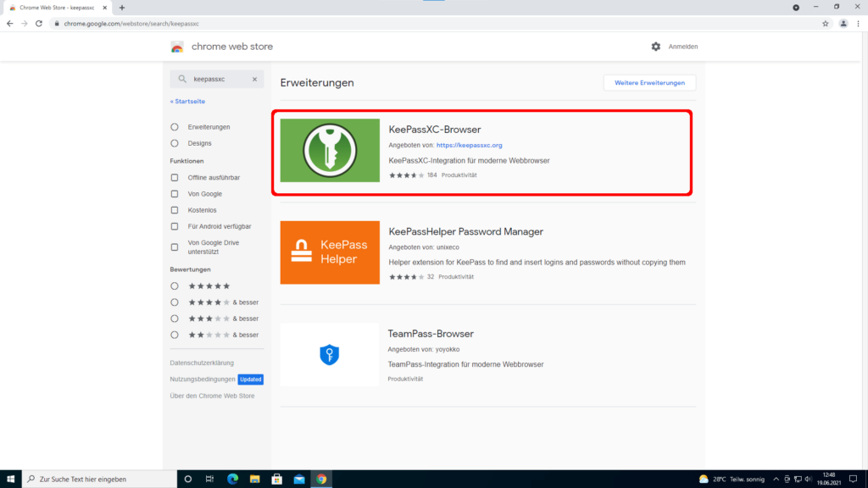This screenshot has width=868, height=488.
Task: Open the KeePassHelper orange logo thumbnail
Action: point(330,252)
